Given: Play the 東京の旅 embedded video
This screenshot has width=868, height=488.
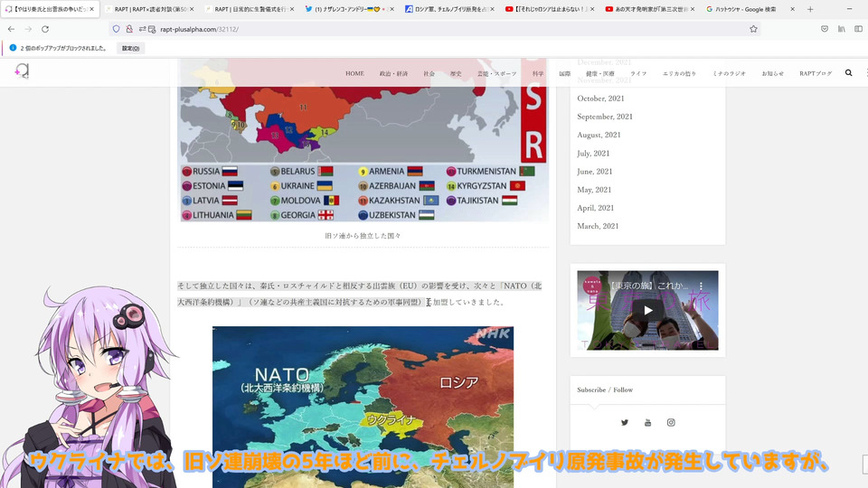Looking at the screenshot, I should (x=647, y=310).
